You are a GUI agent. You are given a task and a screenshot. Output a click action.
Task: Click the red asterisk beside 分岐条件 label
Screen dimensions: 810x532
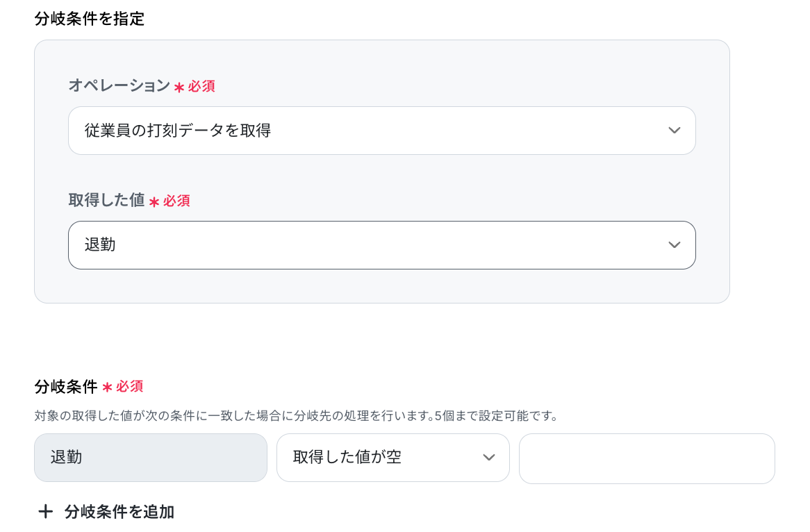pyautogui.click(x=108, y=388)
